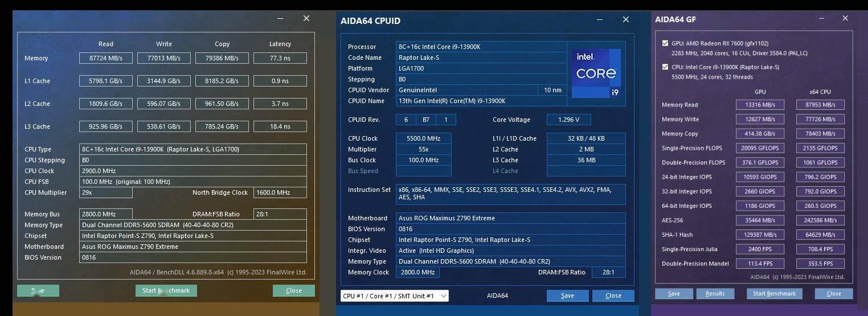Click the Intel Core i9 logo badge
Screen dimensions: 868x316
596,73
